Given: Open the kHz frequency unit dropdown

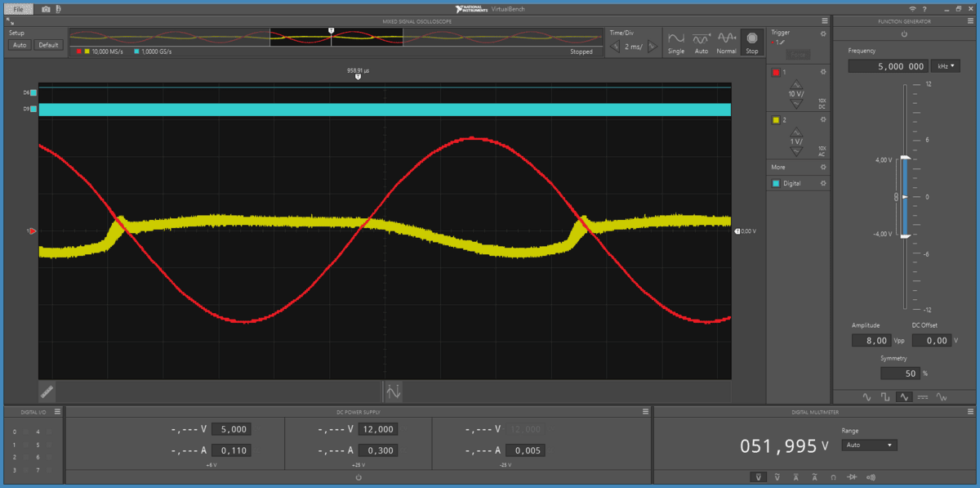Looking at the screenshot, I should point(947,66).
